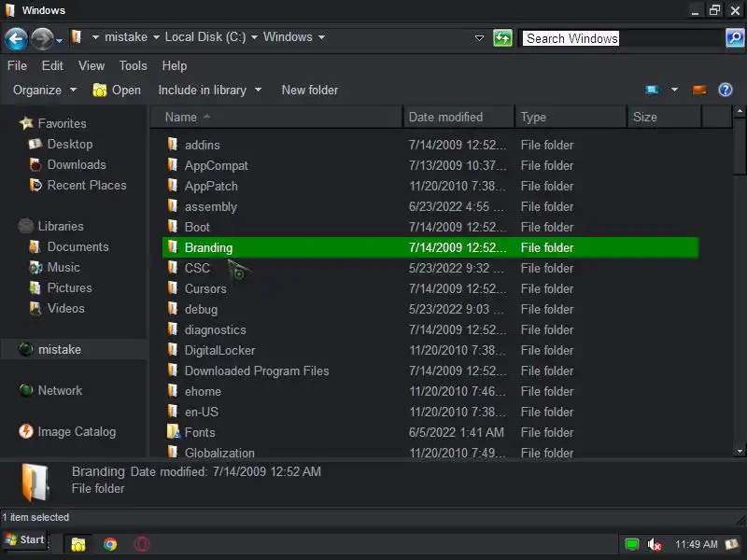
Task: Click the Fonts folder icon
Action: [x=174, y=431]
